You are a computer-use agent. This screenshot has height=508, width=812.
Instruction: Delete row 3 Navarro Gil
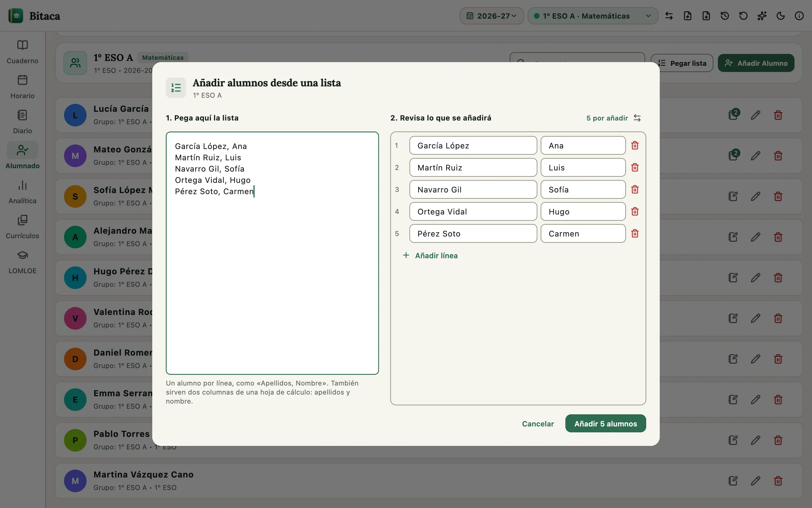click(x=635, y=189)
